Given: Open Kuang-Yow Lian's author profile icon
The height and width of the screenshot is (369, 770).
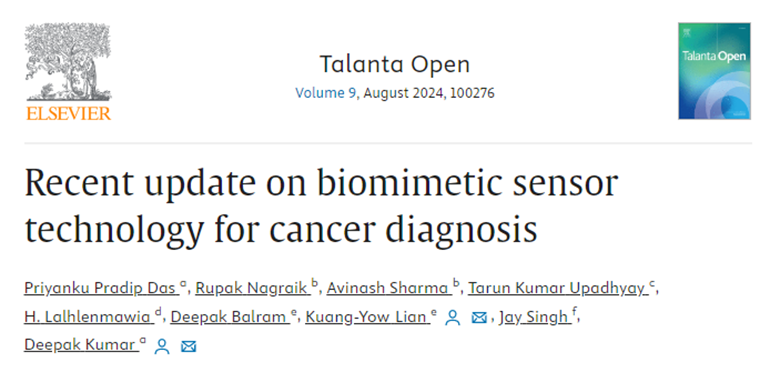Looking at the screenshot, I should click(452, 318).
